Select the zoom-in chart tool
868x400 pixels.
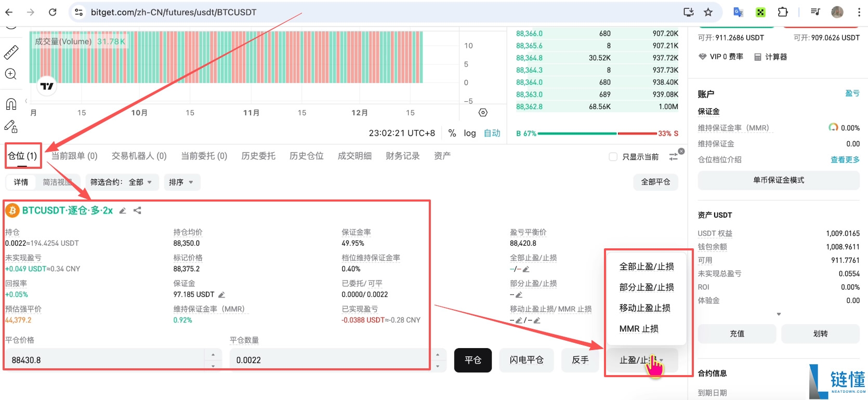pyautogui.click(x=11, y=74)
